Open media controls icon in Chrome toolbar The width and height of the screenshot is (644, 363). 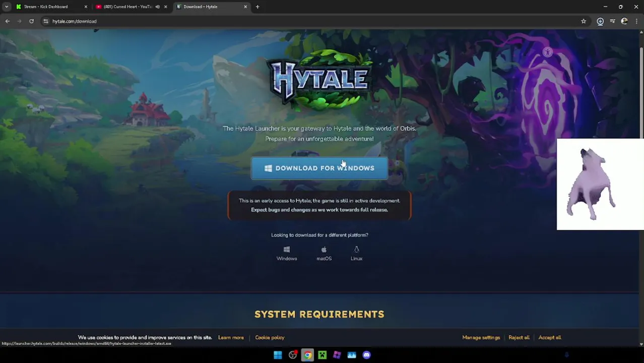pyautogui.click(x=612, y=21)
